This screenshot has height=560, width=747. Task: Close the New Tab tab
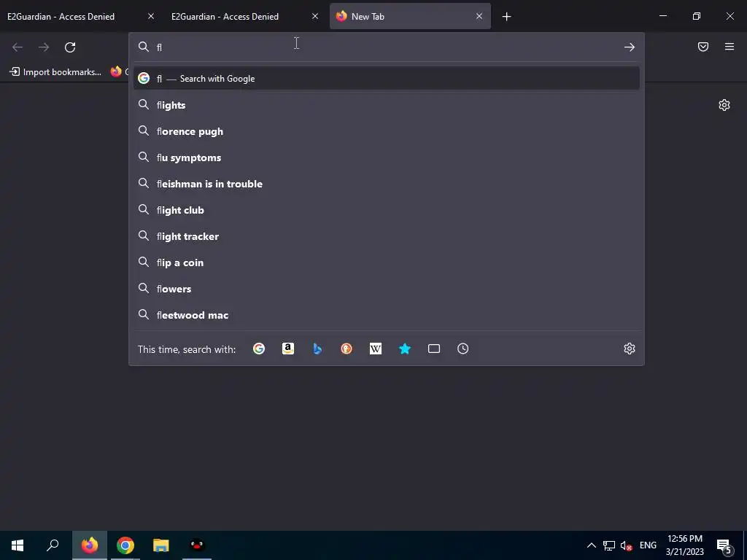[479, 16]
